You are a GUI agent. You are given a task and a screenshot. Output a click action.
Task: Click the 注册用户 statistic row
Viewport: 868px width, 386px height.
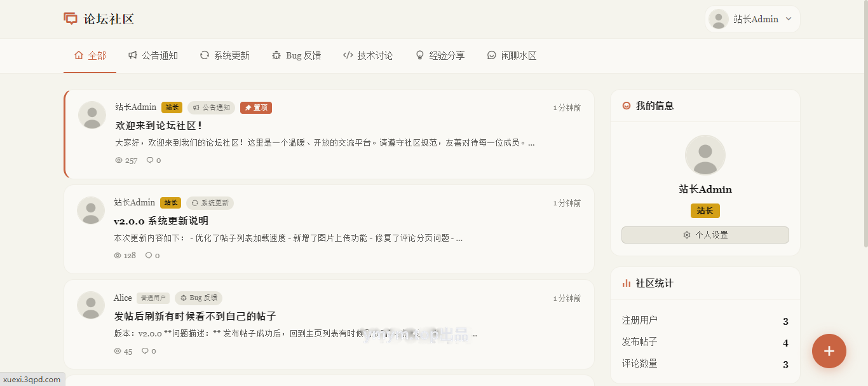coord(705,321)
